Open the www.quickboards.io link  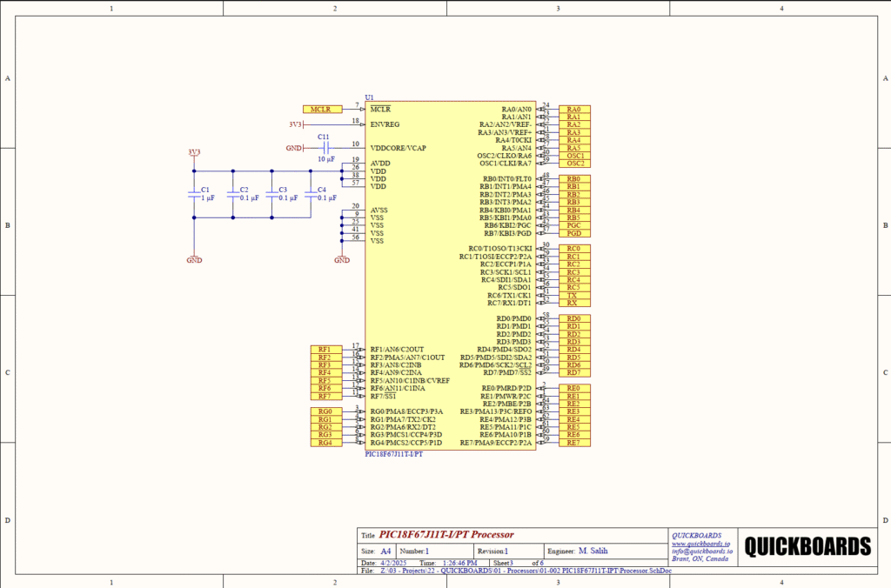[700, 543]
